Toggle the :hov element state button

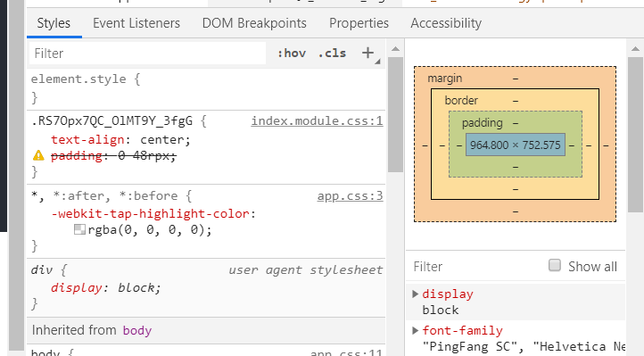point(292,54)
